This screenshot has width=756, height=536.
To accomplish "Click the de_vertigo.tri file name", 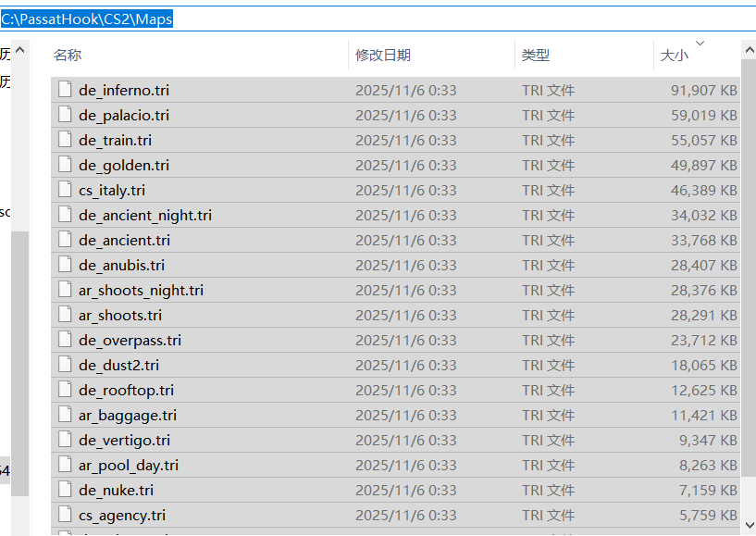I will [124, 440].
